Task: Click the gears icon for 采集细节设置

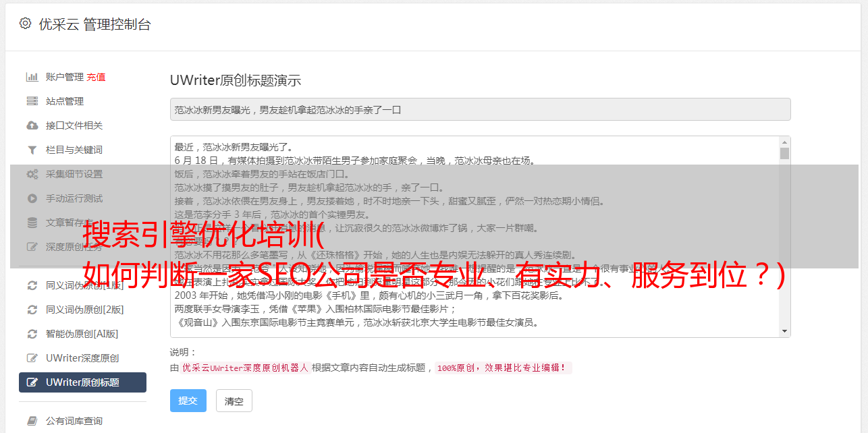Action: tap(32, 174)
